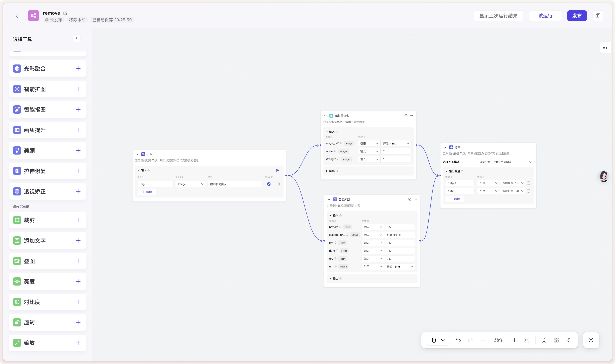The width and height of the screenshot is (615, 364).
Task: Click auto-layout grid icon in bottom toolbar
Action: 556,340
